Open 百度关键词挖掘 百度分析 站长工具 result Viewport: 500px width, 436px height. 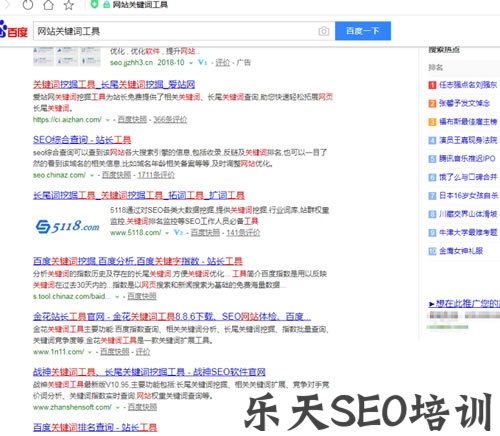(138, 261)
